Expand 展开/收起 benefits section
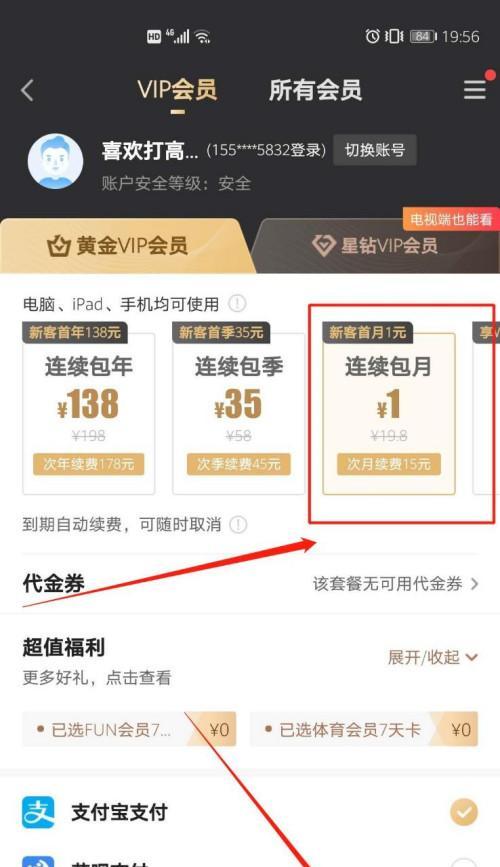Image resolution: width=500 pixels, height=867 pixels. pos(433,657)
